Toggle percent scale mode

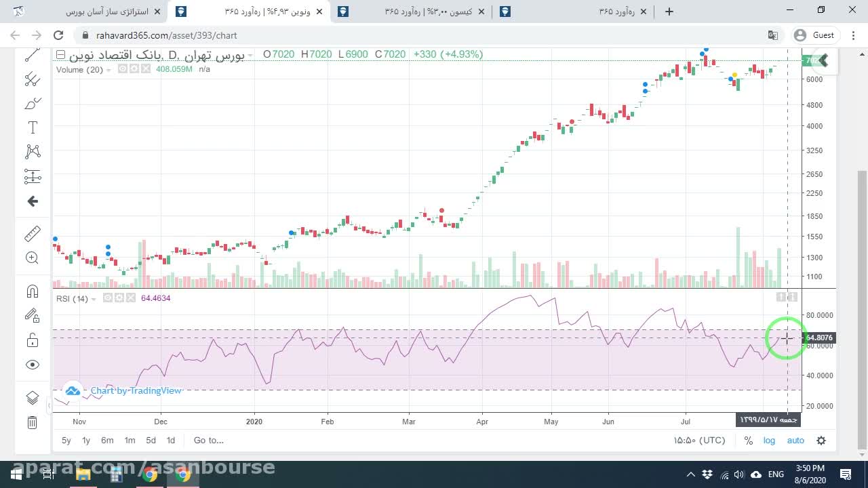[748, 441]
